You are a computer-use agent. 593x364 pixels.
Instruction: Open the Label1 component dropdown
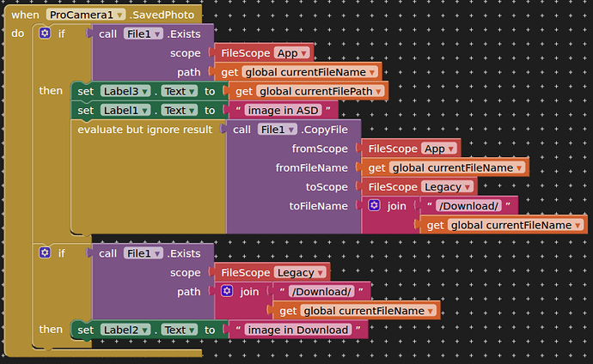point(124,110)
